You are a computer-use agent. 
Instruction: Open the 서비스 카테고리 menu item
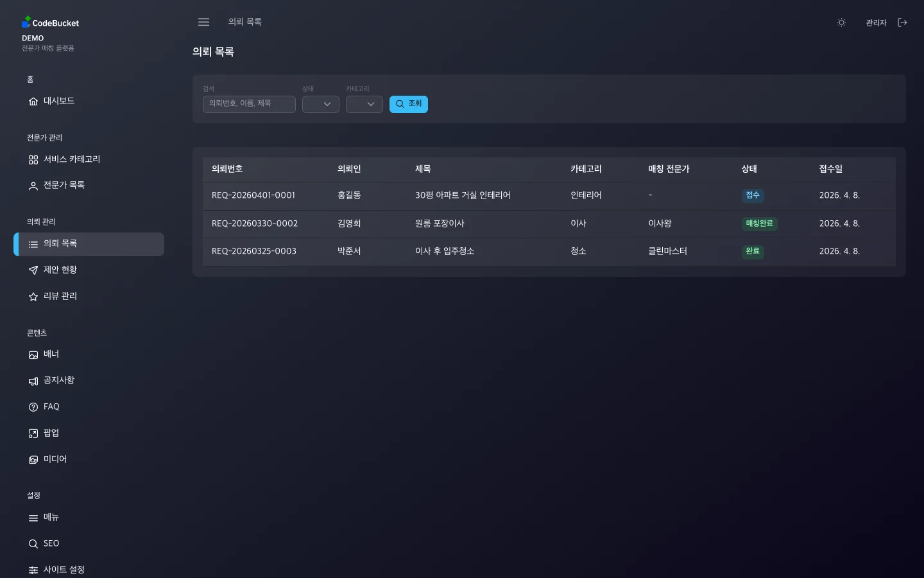71,160
